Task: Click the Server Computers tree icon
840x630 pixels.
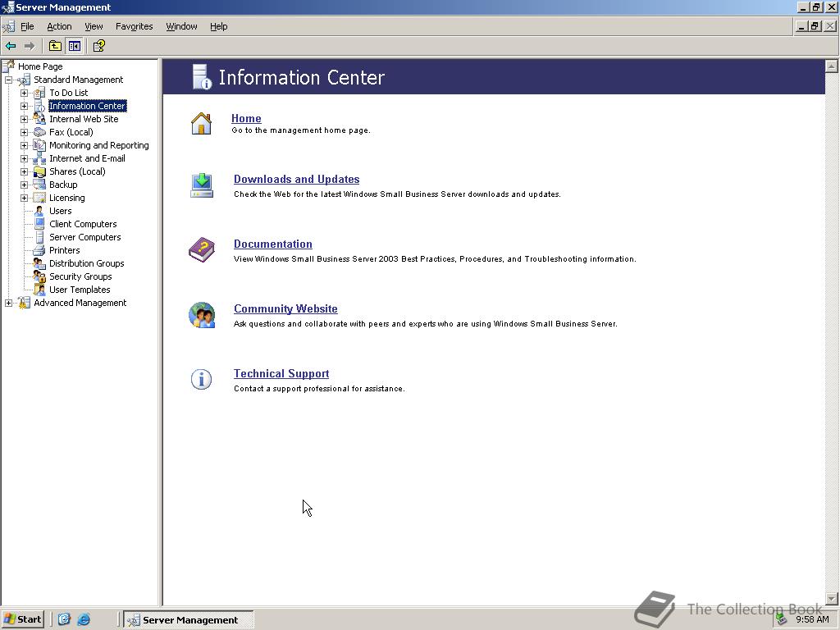Action: pyautogui.click(x=39, y=237)
